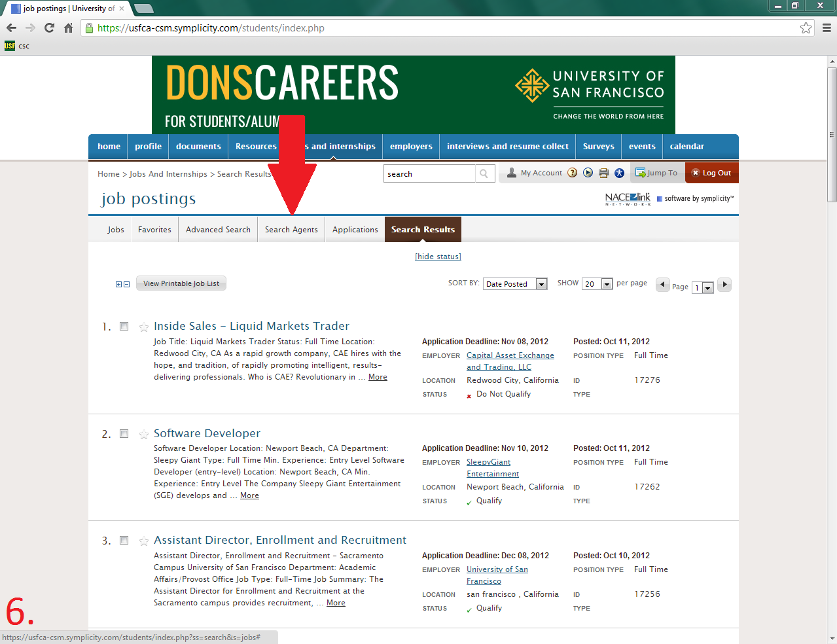Open interviews and resume collect menu

(508, 147)
